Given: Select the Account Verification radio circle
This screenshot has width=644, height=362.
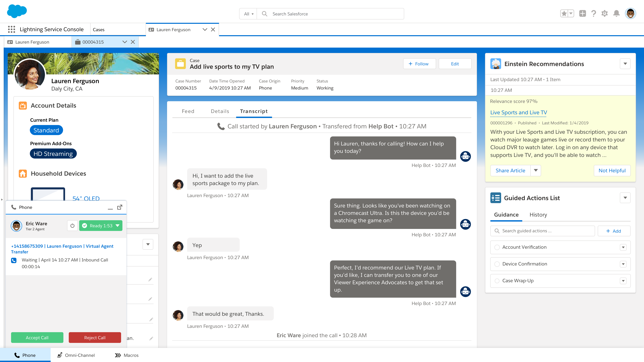Looking at the screenshot, I should click(497, 247).
